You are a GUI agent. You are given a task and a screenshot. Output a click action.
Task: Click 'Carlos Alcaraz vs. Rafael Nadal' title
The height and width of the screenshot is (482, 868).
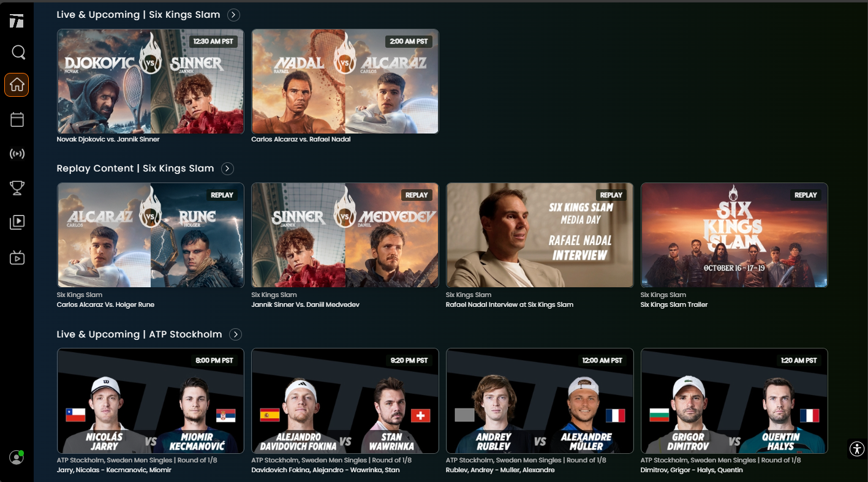(x=301, y=140)
